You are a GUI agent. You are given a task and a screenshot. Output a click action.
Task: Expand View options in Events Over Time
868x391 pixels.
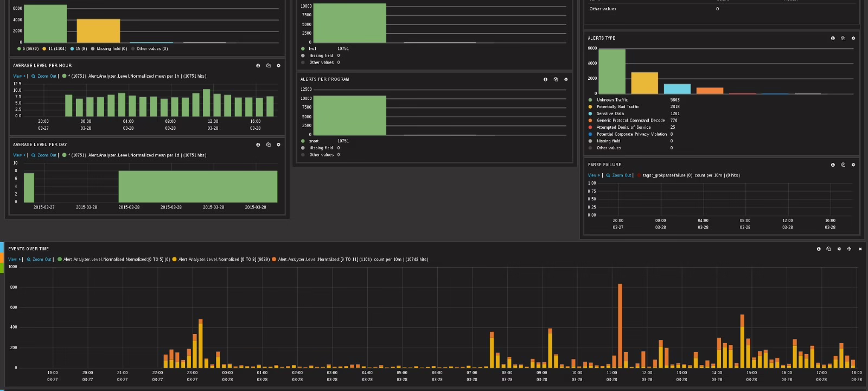click(x=14, y=260)
